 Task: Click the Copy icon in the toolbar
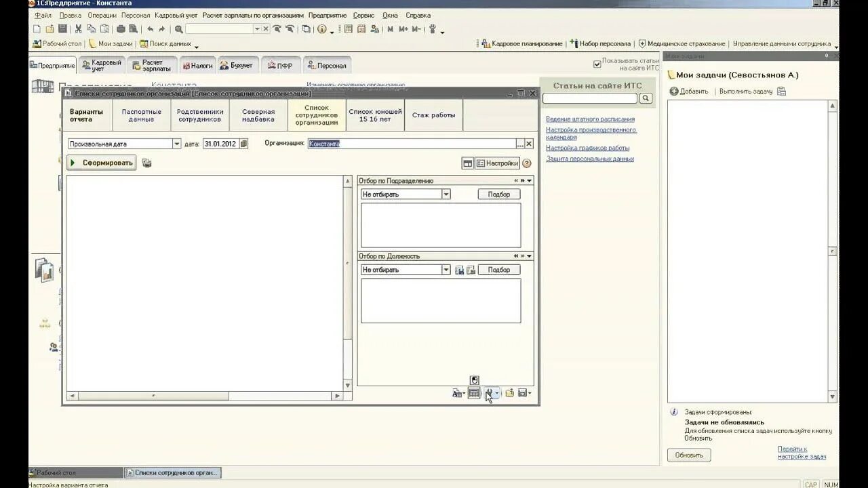(x=92, y=29)
